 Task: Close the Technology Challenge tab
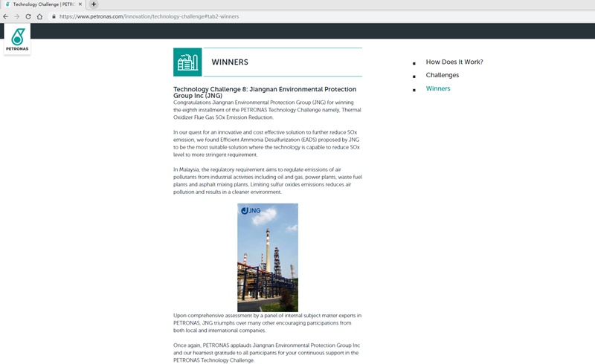coord(81,4)
